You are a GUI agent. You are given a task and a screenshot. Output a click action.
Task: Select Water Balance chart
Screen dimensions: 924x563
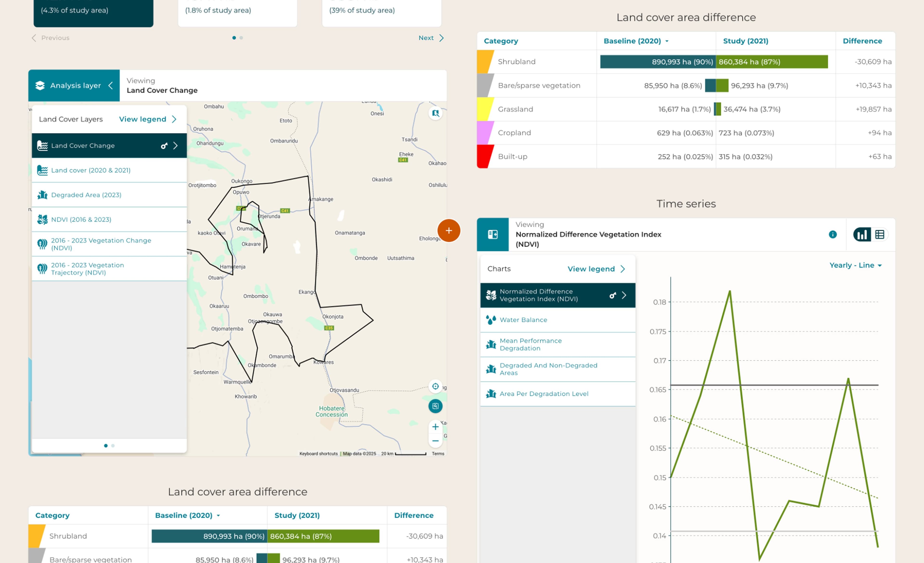523,320
